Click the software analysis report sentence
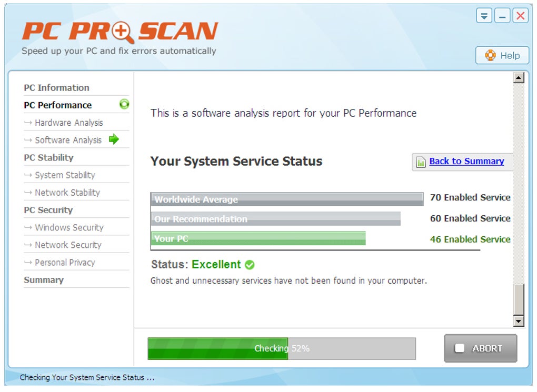537x392 pixels. pyautogui.click(x=283, y=113)
